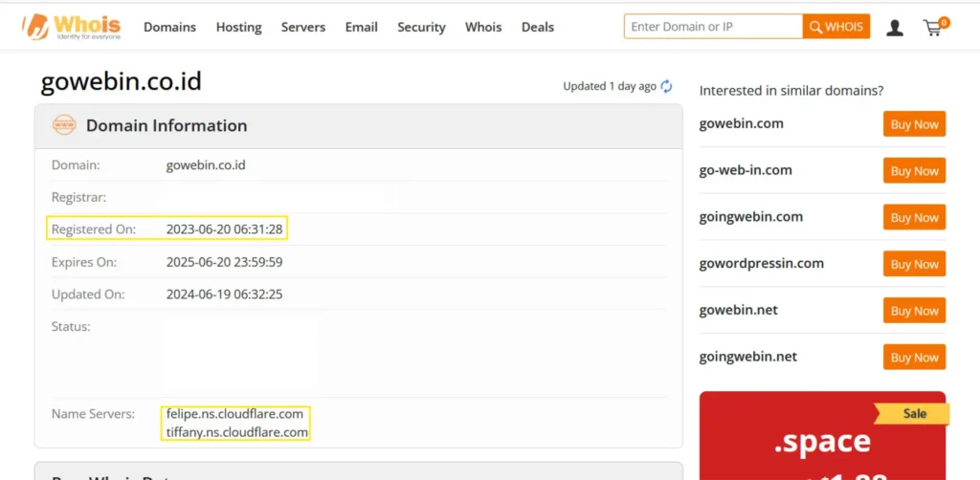Image resolution: width=980 pixels, height=480 pixels.
Task: Click the www globe icon in Domain Information
Action: tap(64, 125)
